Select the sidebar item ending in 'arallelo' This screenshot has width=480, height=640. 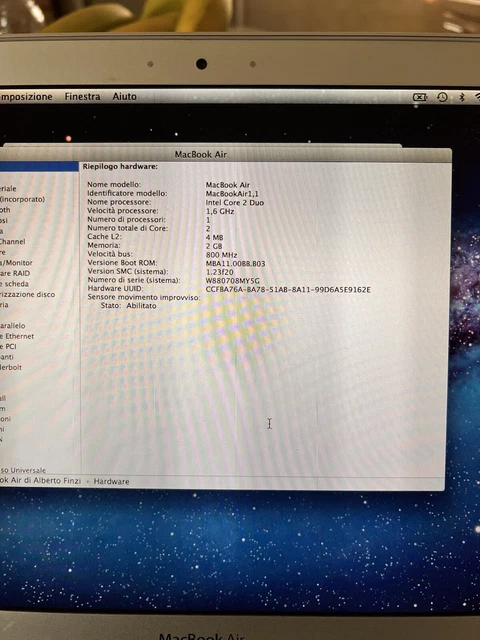pyautogui.click(x=13, y=326)
